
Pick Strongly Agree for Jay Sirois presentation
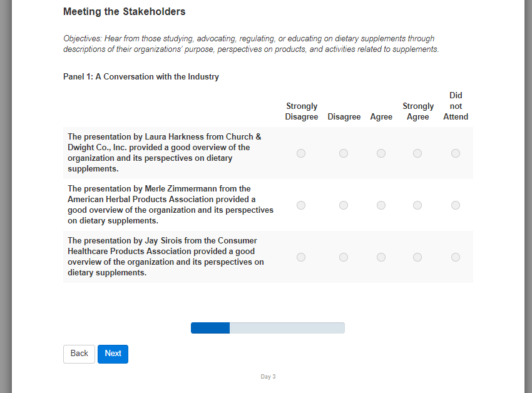[x=417, y=257]
